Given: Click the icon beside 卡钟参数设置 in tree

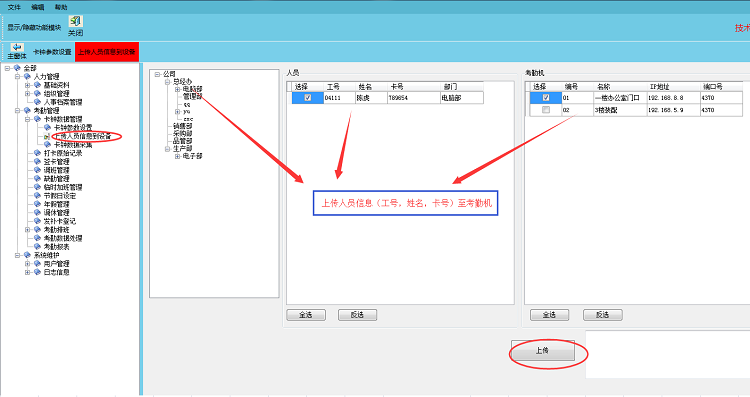Looking at the screenshot, I should tap(47, 128).
